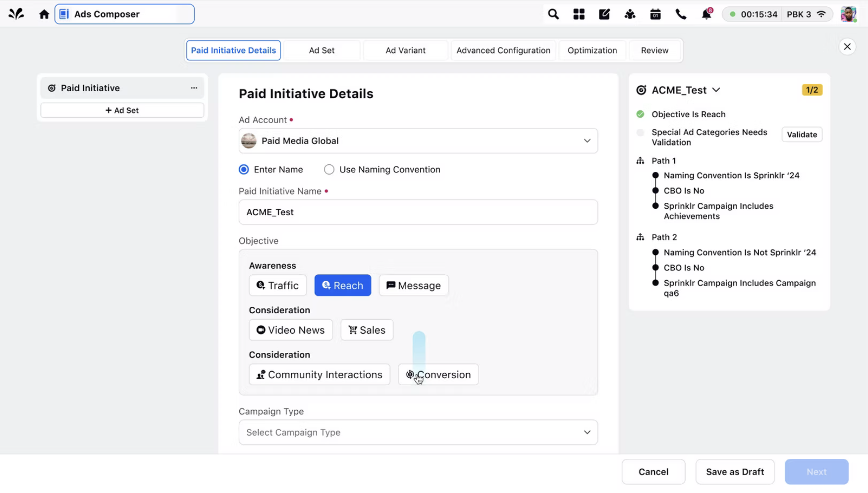Click the Path 2 hierarchy icon
Image resolution: width=868 pixels, height=493 pixels.
640,237
